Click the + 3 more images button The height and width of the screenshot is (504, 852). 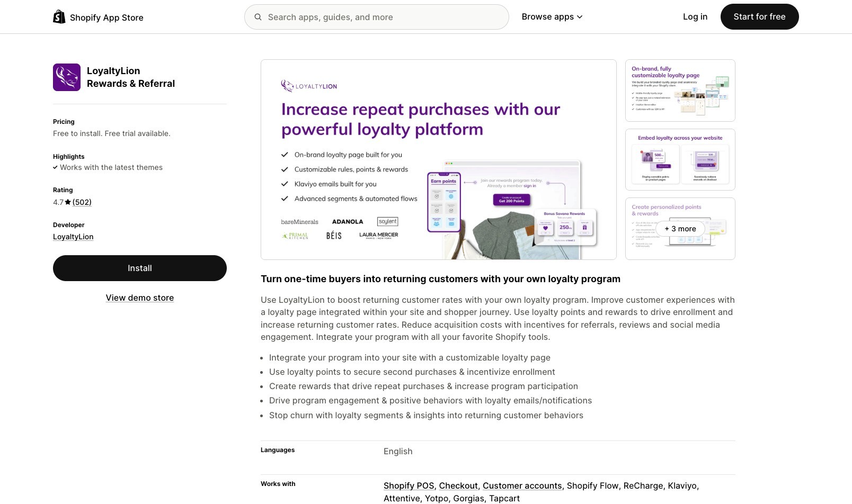tap(680, 229)
